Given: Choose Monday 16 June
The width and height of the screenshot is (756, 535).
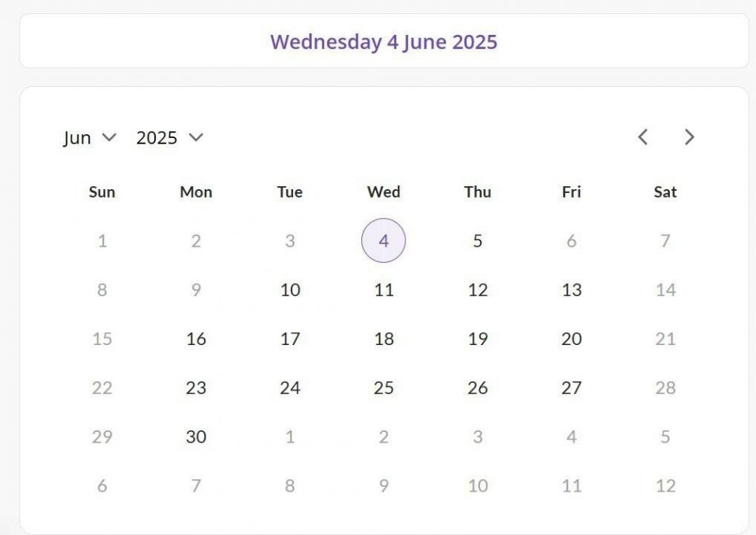Looking at the screenshot, I should click(x=195, y=339).
